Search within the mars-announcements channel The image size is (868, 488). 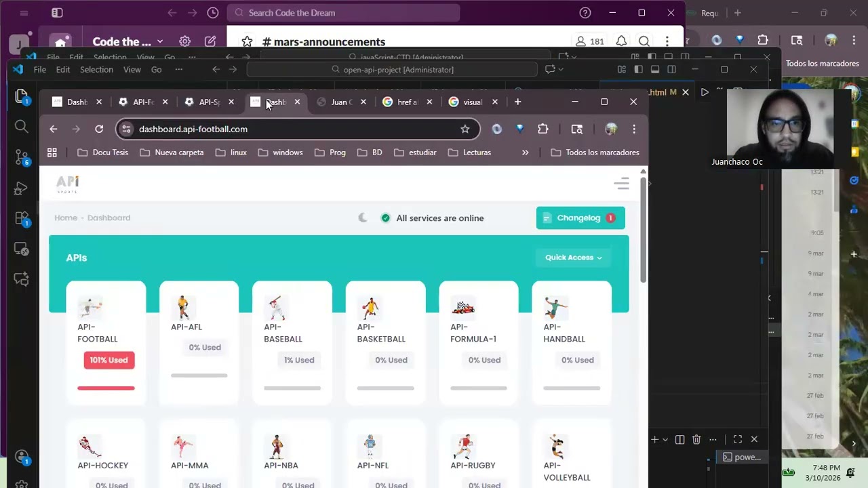click(x=644, y=41)
